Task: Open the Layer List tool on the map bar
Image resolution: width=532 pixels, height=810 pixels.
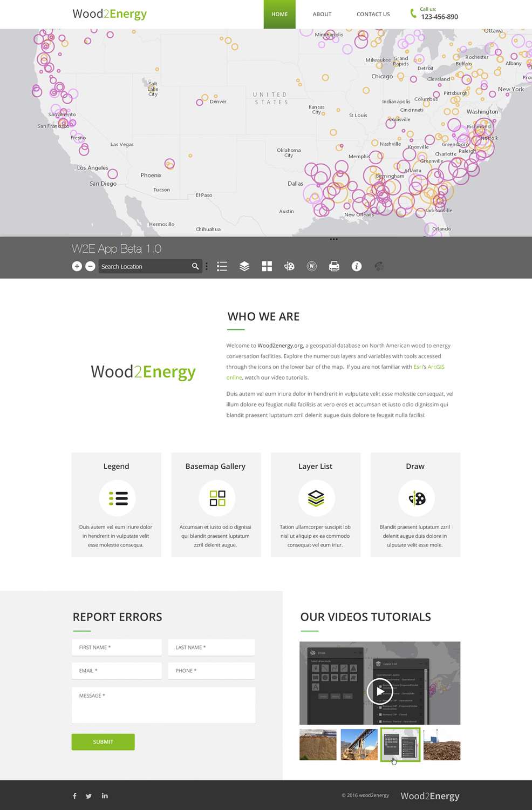Action: (244, 266)
